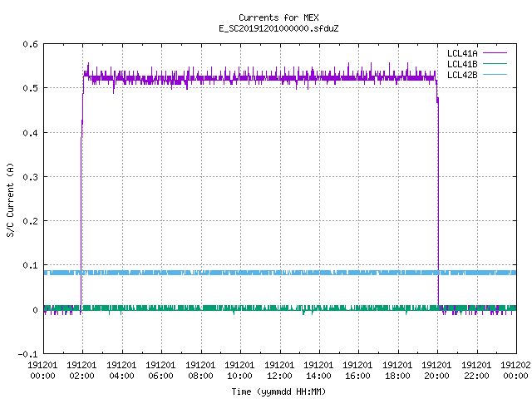
Task: Click the x-axis label 'Time (yymmdd HH:MM)'
Action: coord(278,392)
